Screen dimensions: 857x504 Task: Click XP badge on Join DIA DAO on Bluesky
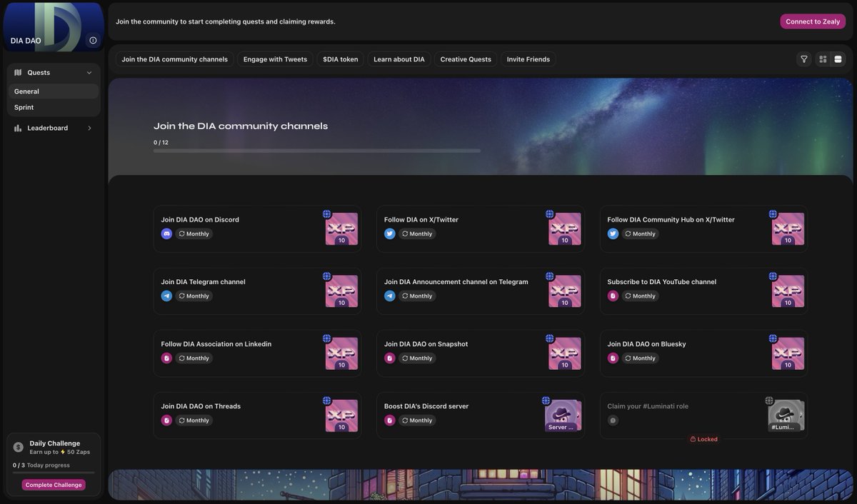[788, 353]
